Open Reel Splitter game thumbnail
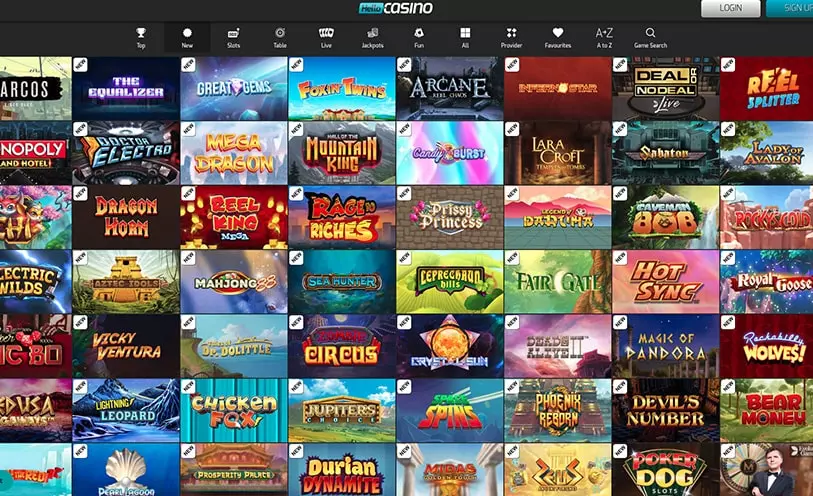813x496 pixels. 766,89
